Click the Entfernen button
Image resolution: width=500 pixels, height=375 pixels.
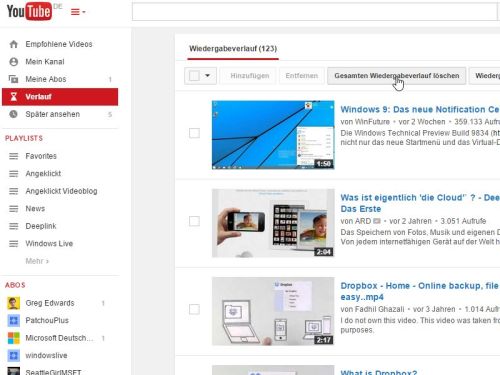point(302,76)
